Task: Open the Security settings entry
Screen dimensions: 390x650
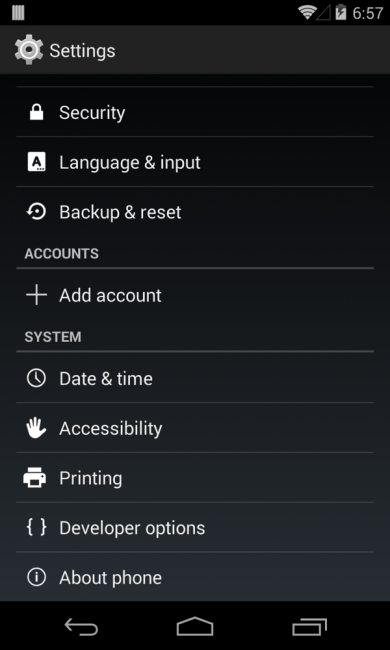Action: tap(195, 112)
